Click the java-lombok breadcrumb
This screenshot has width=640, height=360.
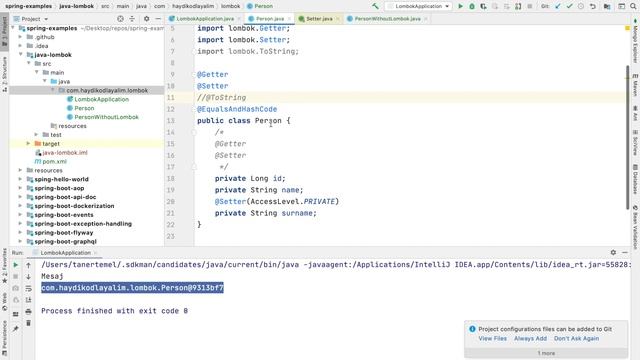[76, 6]
